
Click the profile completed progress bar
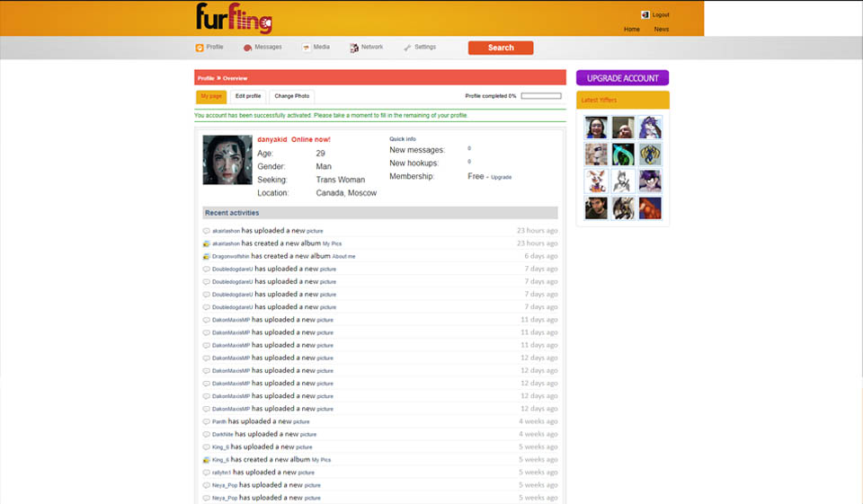point(540,96)
